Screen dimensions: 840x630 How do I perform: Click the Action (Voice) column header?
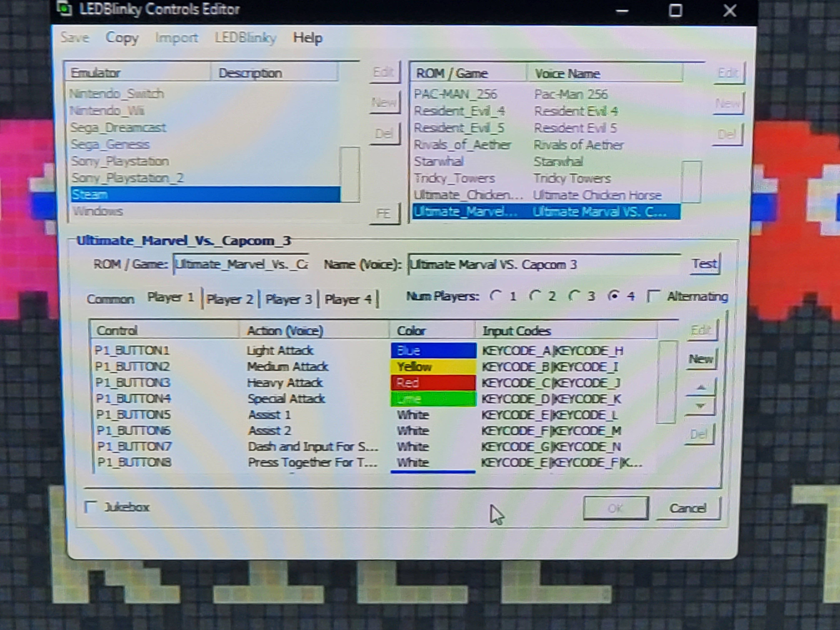[314, 330]
